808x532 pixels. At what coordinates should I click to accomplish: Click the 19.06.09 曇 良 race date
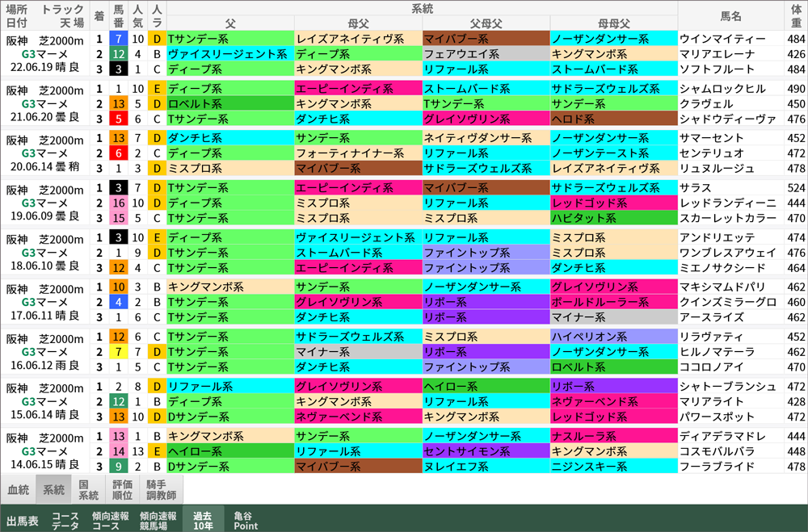(x=44, y=216)
